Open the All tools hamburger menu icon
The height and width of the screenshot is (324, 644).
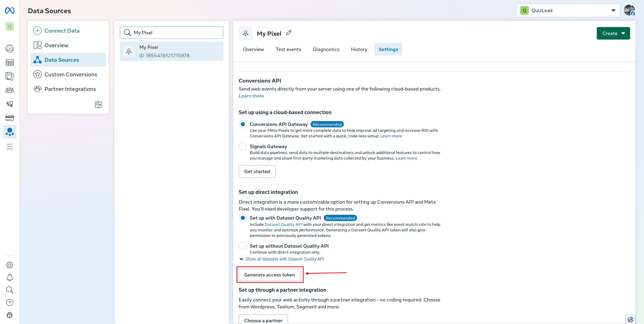[x=10, y=147]
